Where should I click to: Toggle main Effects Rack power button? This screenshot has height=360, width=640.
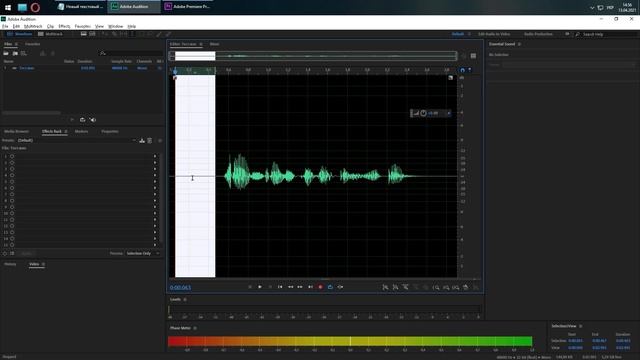5,253
